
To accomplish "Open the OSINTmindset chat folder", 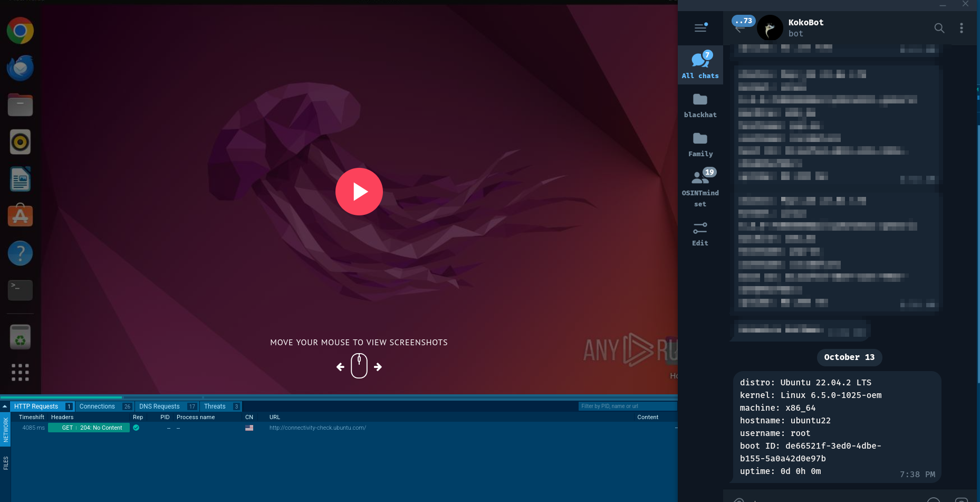I will [700, 186].
